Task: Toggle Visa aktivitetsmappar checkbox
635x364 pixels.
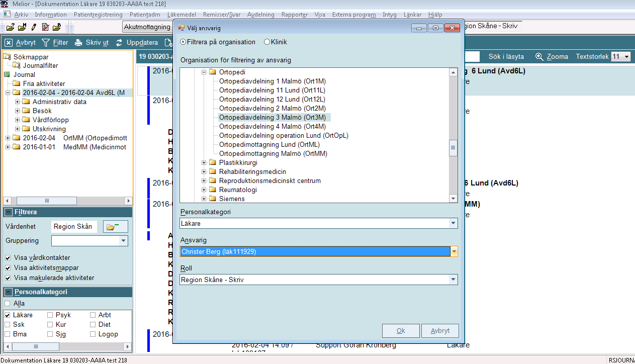Action: coord(8,268)
